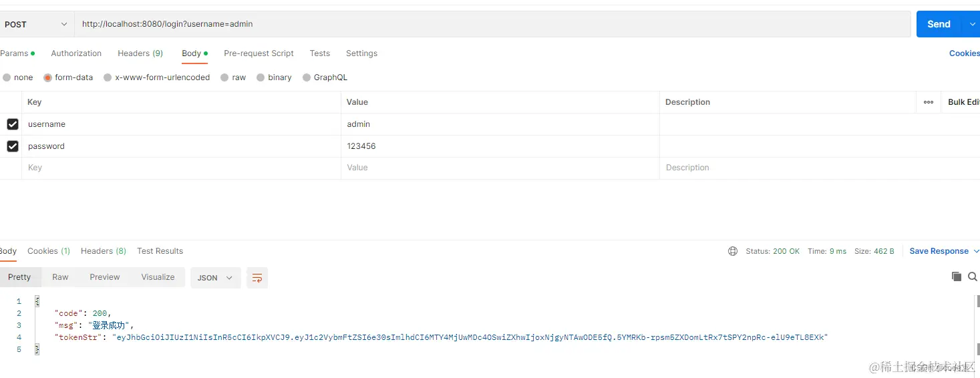Select the request Body tab
This screenshot has height=378, width=980.
point(194,53)
